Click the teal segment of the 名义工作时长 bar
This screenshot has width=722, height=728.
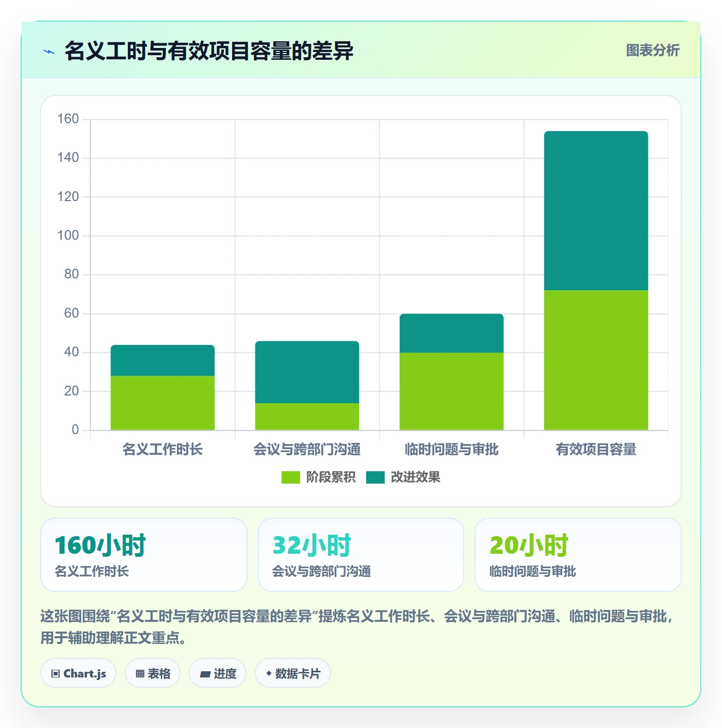pyautogui.click(x=163, y=360)
